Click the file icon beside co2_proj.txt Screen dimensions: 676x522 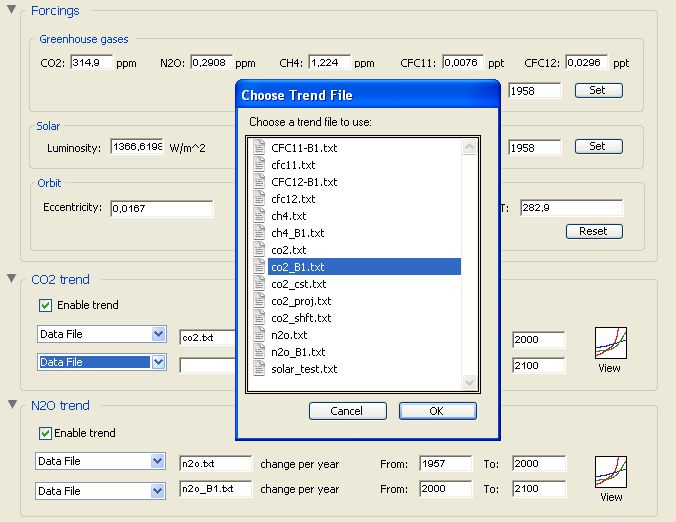point(260,301)
